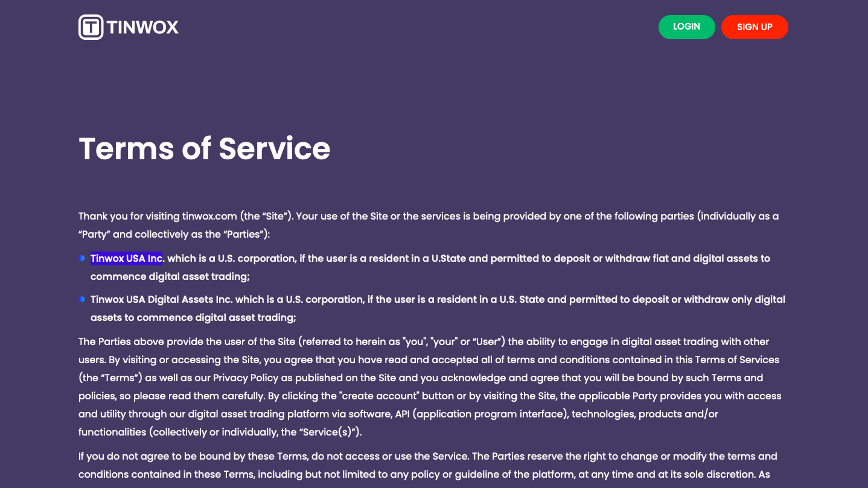
Task: Click the highlighted Tinwox USA Inc text
Action: pyautogui.click(x=127, y=258)
